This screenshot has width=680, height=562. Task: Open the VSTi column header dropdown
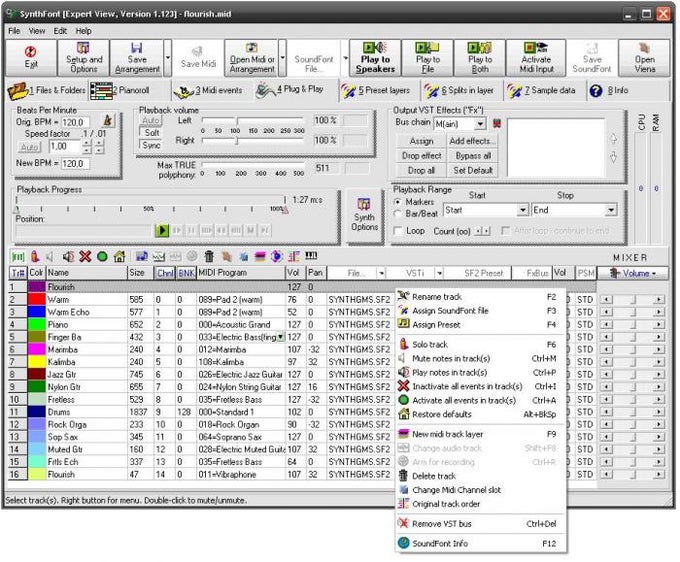pyautogui.click(x=439, y=273)
